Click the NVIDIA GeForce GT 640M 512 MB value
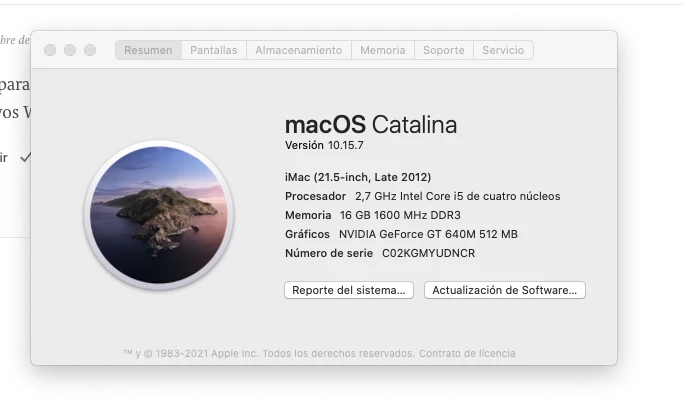 point(428,234)
